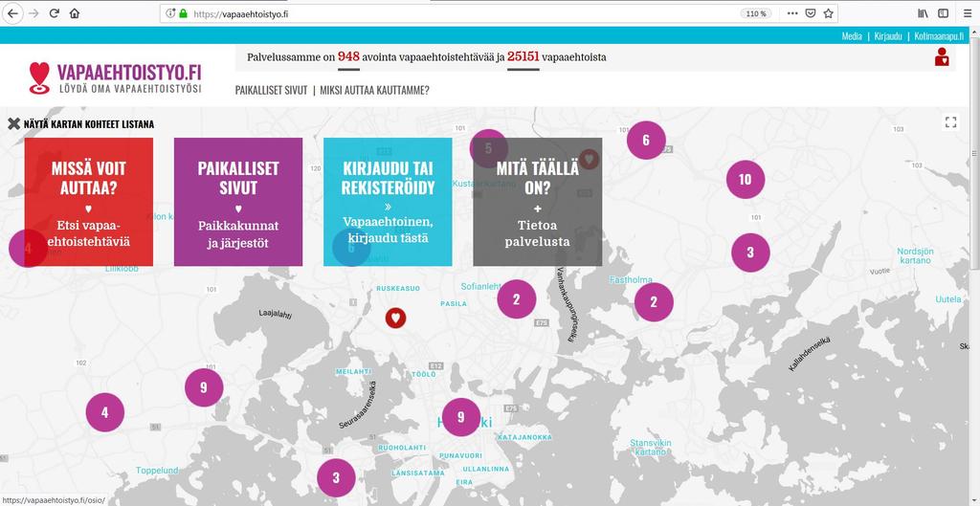
Task: Click the cluster marker showing 10
Action: point(745,180)
